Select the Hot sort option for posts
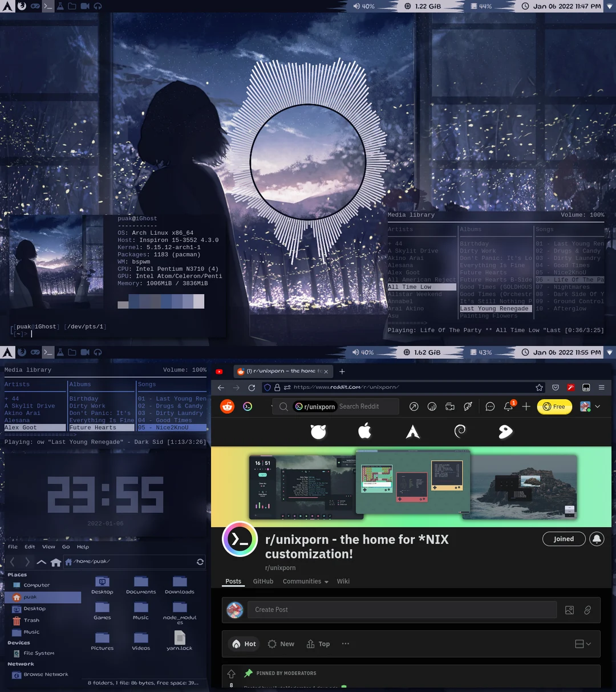Screen dimensions: 616x692 pos(244,644)
